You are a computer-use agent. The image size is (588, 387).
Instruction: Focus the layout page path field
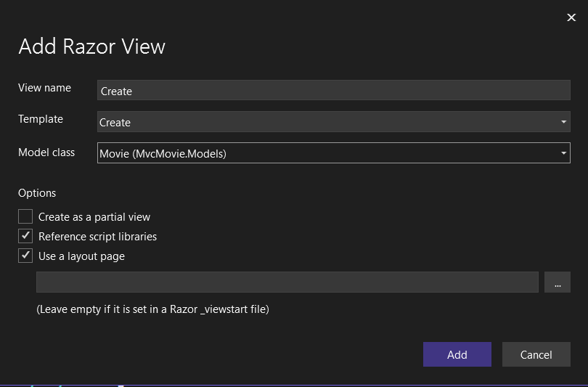[x=287, y=282]
